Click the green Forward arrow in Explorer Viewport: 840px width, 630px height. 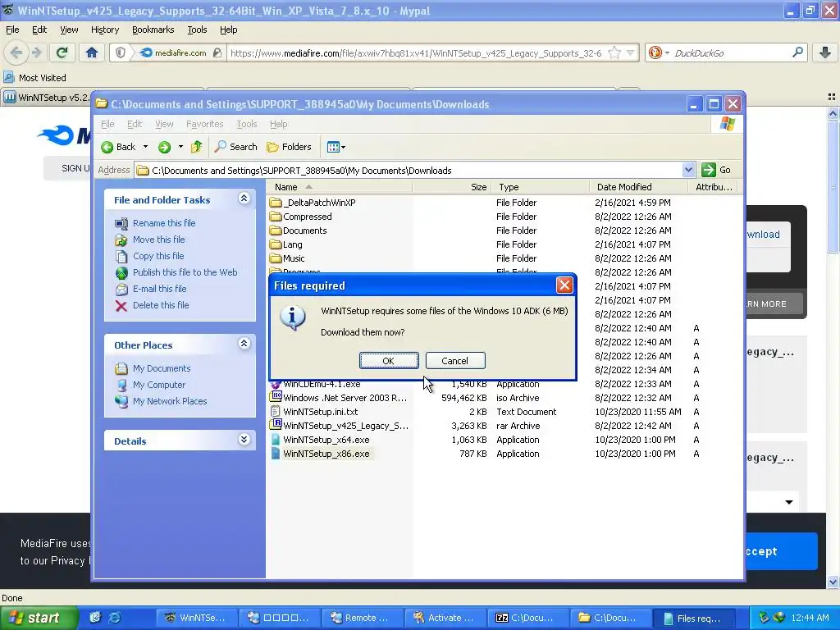point(164,147)
